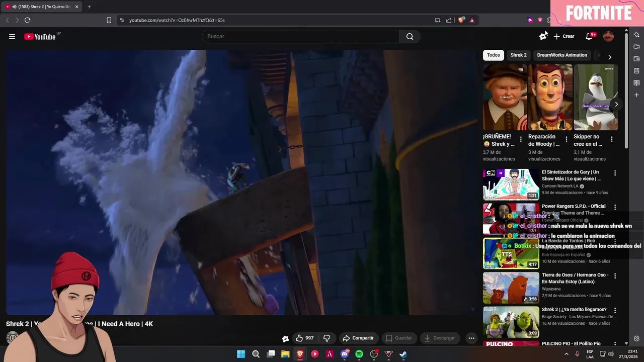
Task: Go back in browser history
Action: 7,20
